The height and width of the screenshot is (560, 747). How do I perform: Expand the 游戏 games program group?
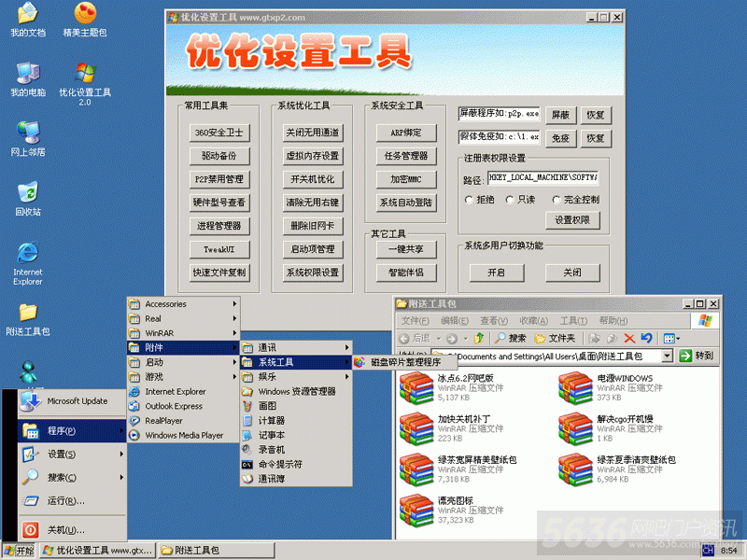click(183, 377)
